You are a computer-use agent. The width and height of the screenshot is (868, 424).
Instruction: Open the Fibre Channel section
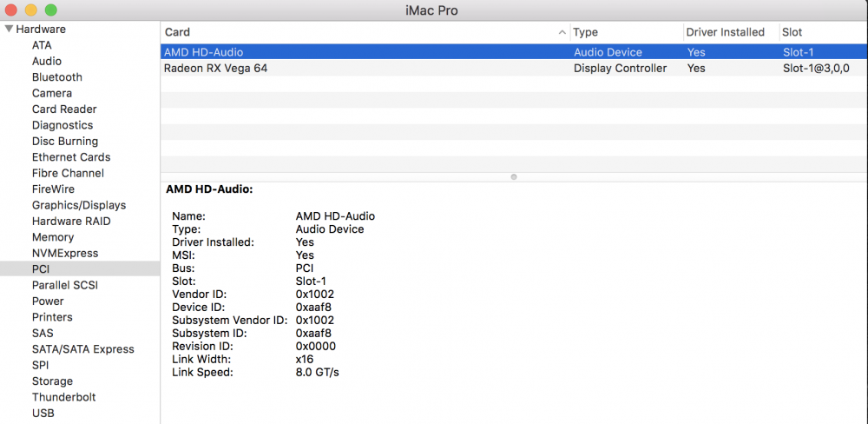tap(68, 173)
